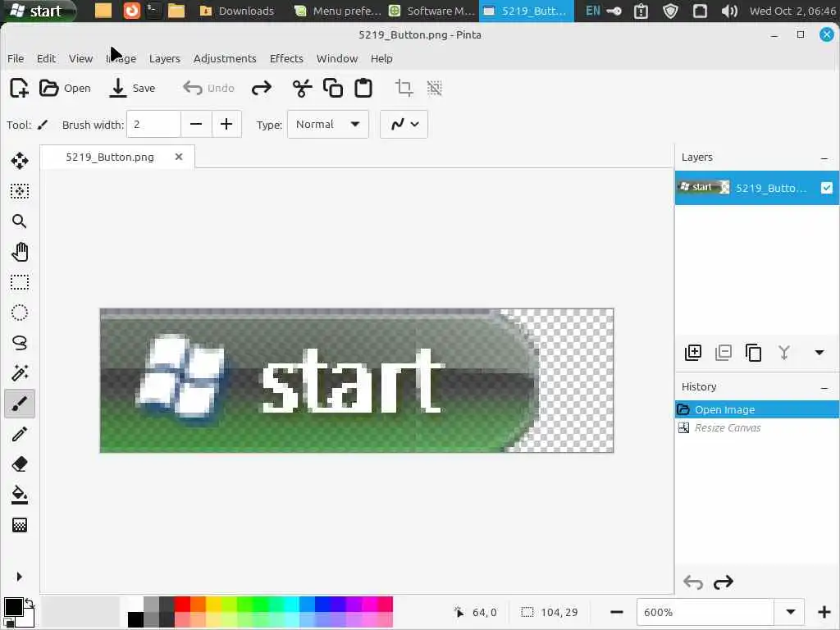Select the Ellipse Select tool

pos(20,313)
